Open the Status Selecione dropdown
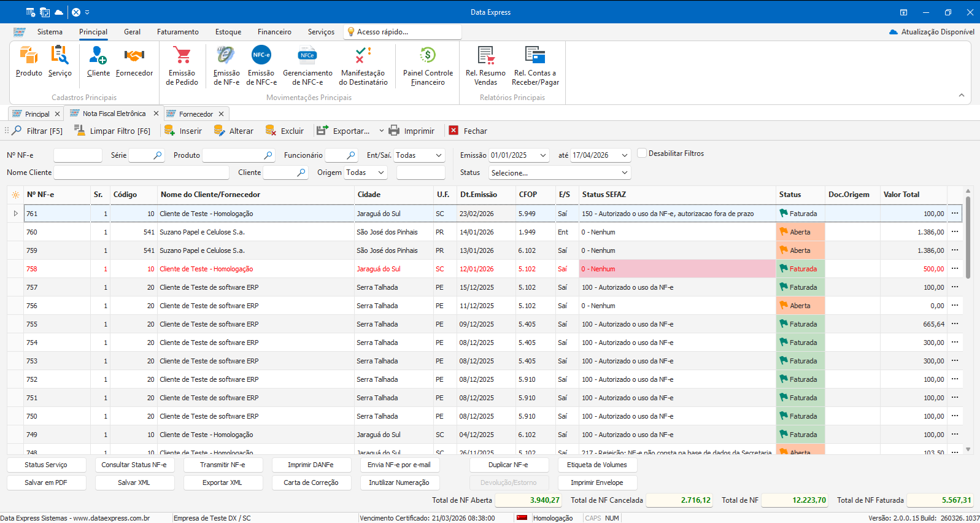Image resolution: width=980 pixels, height=523 pixels. click(625, 172)
